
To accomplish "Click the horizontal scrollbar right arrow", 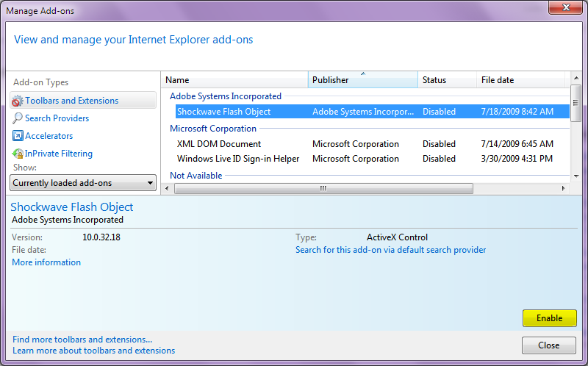I will tap(563, 188).
